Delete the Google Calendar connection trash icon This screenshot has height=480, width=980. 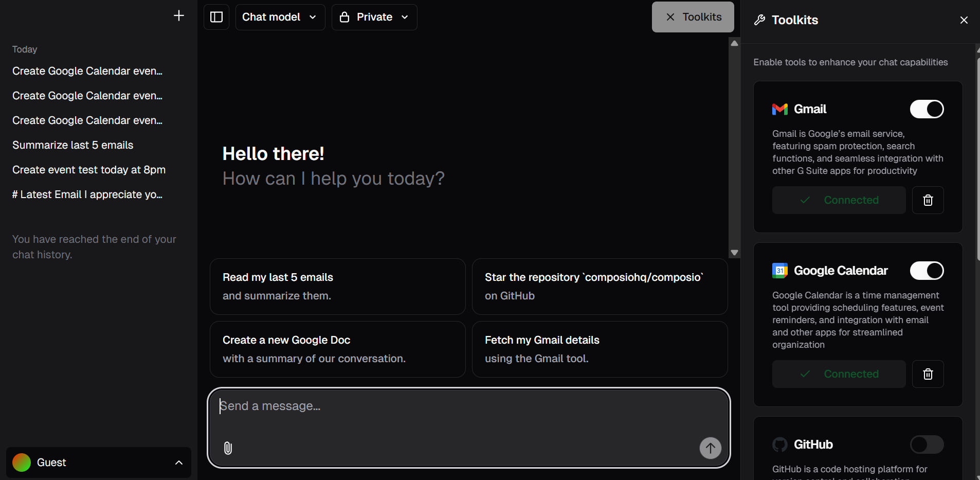click(x=928, y=374)
